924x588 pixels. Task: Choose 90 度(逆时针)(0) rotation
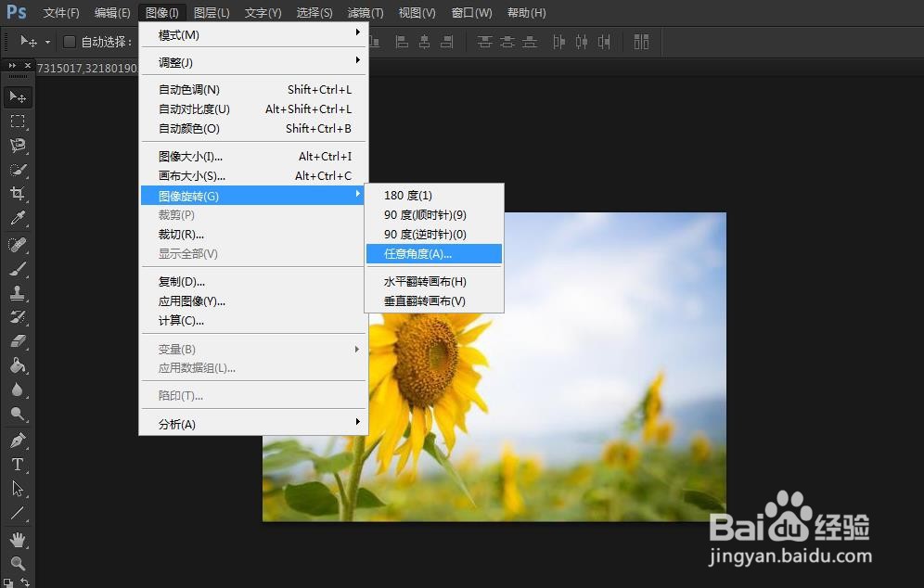(434, 234)
